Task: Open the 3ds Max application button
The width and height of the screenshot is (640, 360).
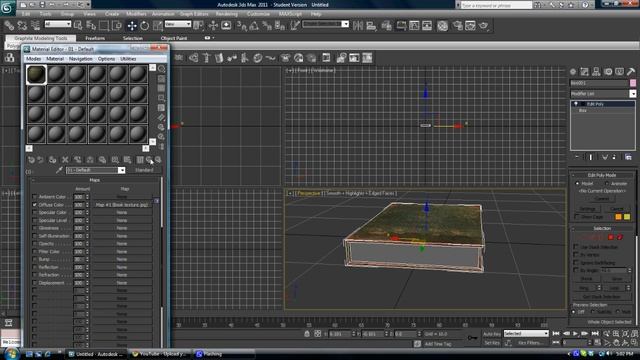Action: 8,8
